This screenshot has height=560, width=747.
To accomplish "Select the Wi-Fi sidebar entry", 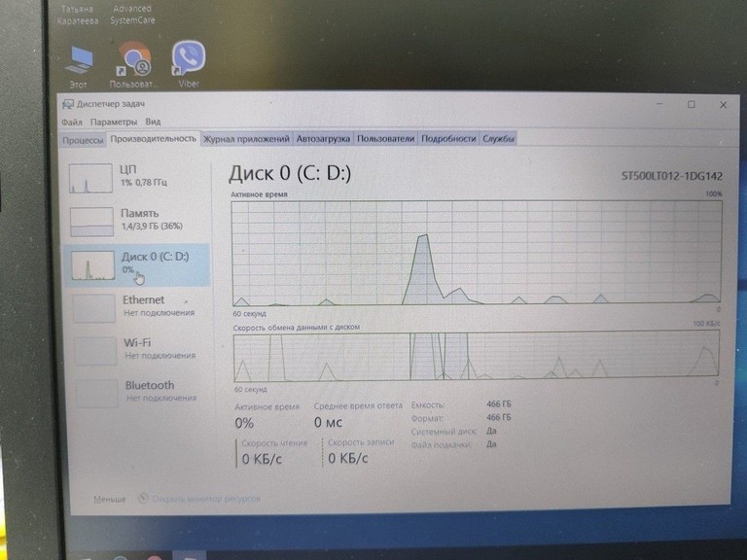I will pos(138,350).
